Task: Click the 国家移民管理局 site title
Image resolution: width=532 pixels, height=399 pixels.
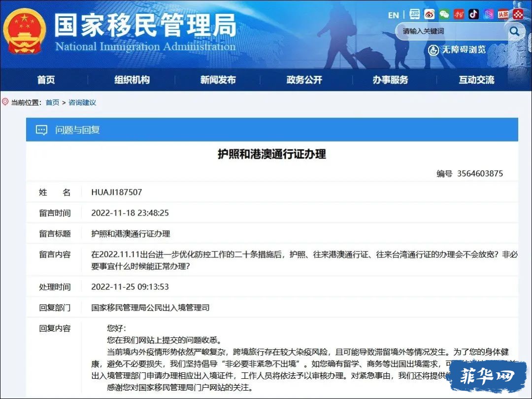Action: point(145,25)
